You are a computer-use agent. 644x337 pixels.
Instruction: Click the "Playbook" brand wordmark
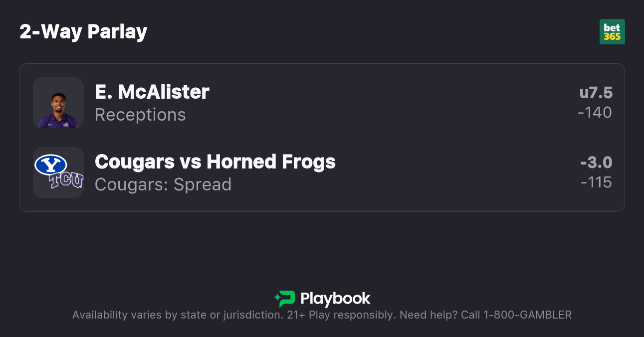(x=335, y=299)
